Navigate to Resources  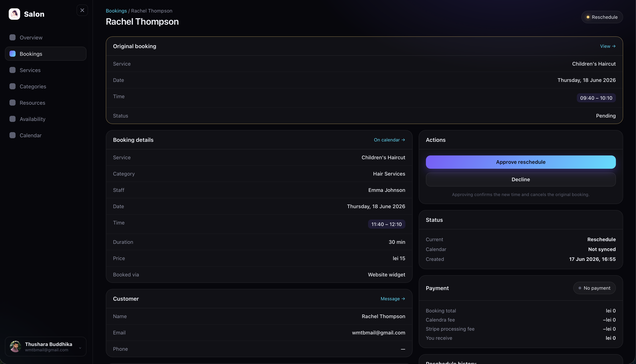[x=46, y=103]
